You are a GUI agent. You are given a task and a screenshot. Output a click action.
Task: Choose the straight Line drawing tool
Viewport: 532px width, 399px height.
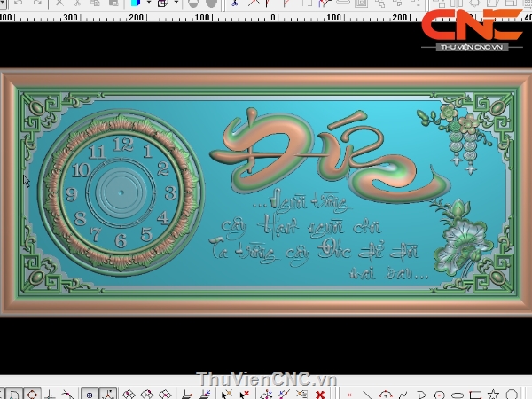367,394
